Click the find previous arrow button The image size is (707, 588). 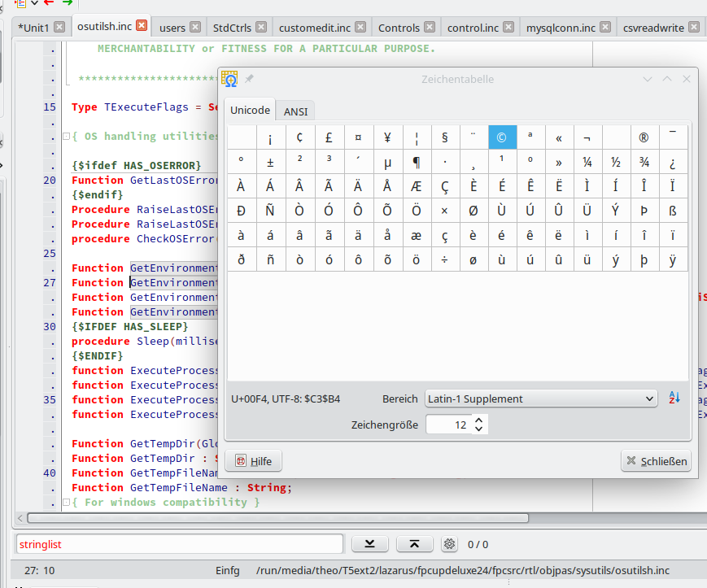pos(414,544)
